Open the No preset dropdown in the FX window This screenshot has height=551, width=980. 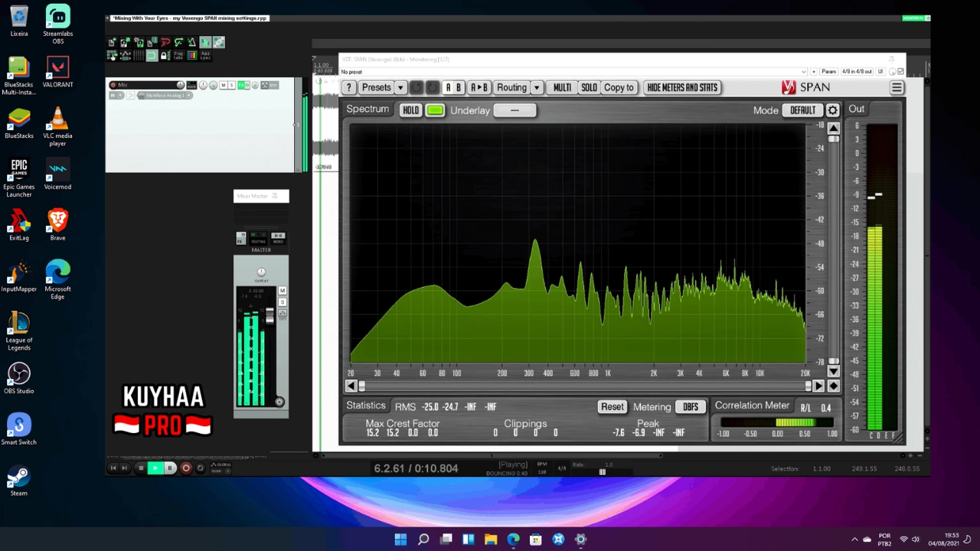(573, 72)
